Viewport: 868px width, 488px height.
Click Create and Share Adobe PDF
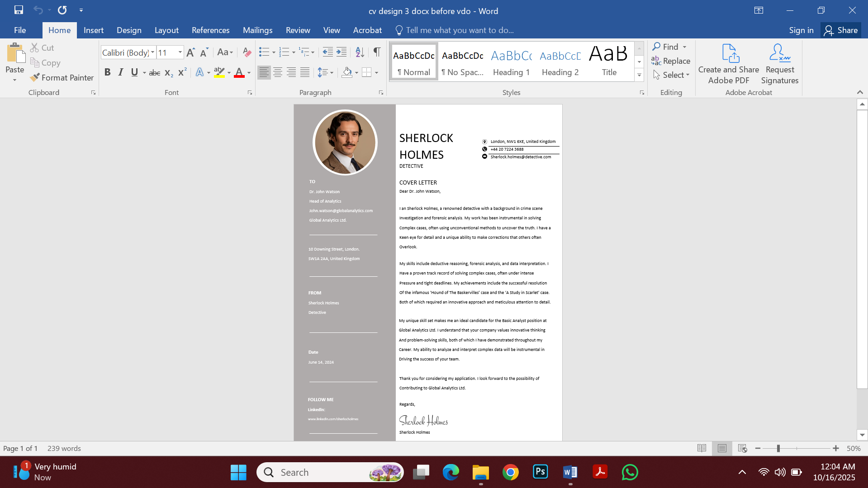[728, 63]
